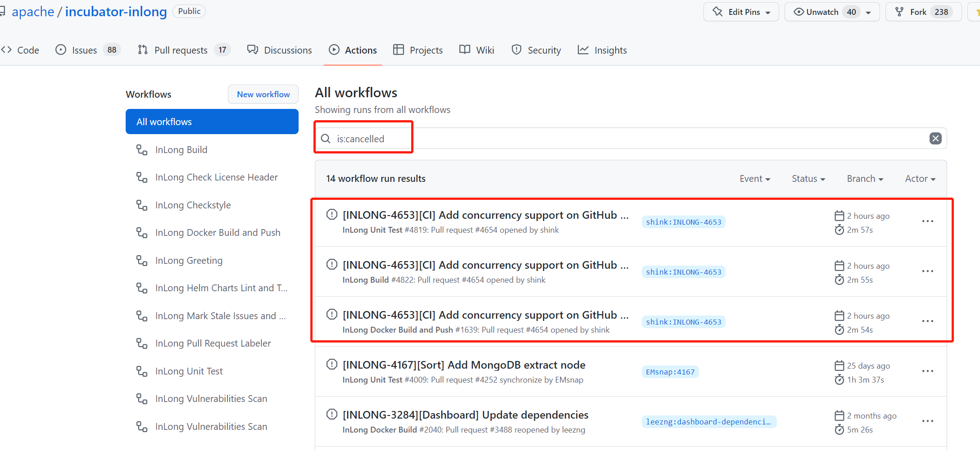Image resolution: width=980 pixels, height=451 pixels.
Task: Click the stopwatch icon next to 1h 3m 37s
Action: [x=839, y=380]
